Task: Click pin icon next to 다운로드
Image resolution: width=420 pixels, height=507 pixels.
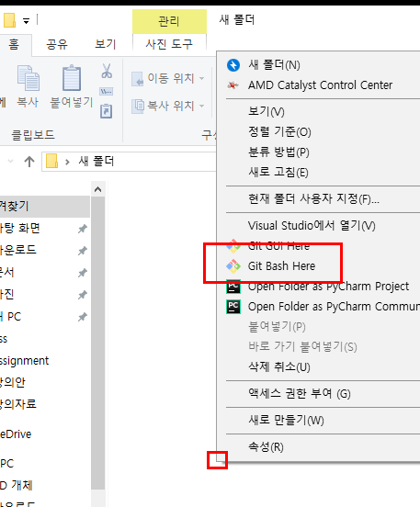Action: pyautogui.click(x=83, y=251)
